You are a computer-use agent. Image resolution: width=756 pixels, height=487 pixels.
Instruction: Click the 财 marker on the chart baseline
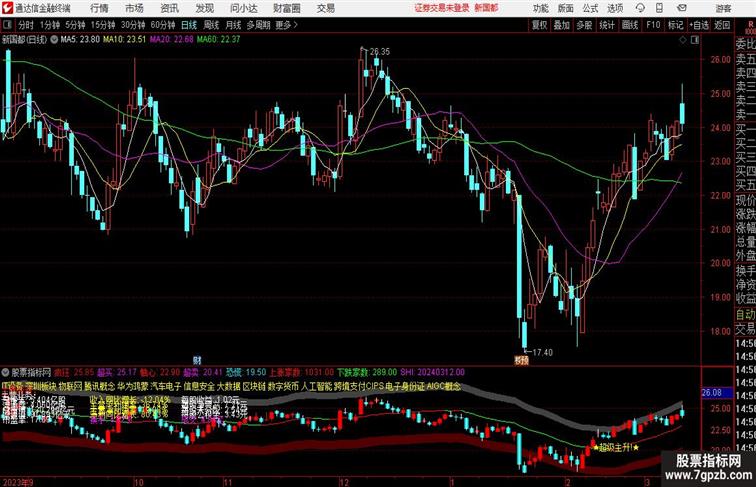[x=197, y=360]
